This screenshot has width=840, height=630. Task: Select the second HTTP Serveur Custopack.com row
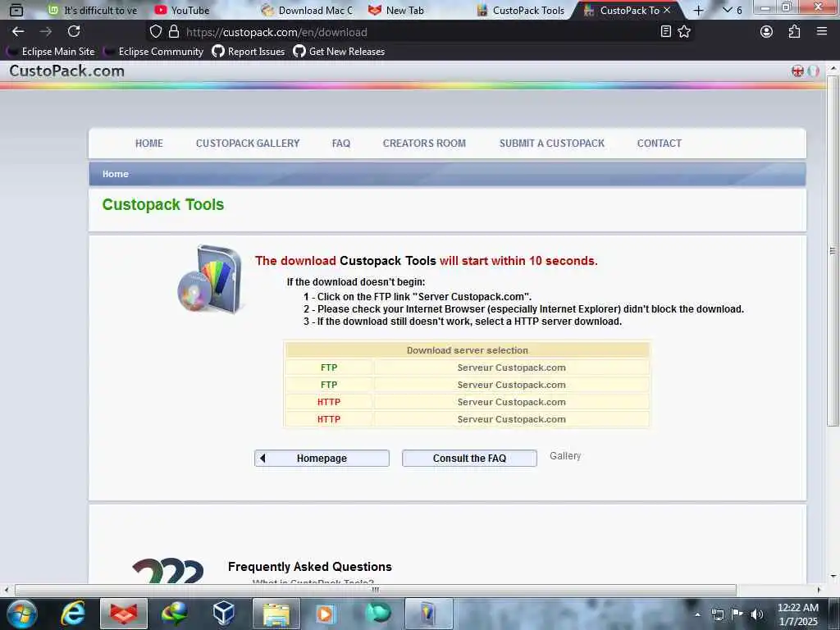467,419
